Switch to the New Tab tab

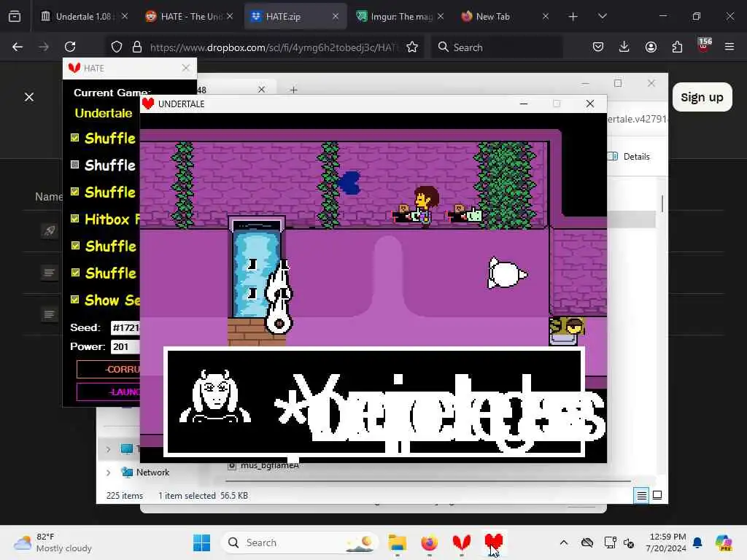(x=505, y=17)
